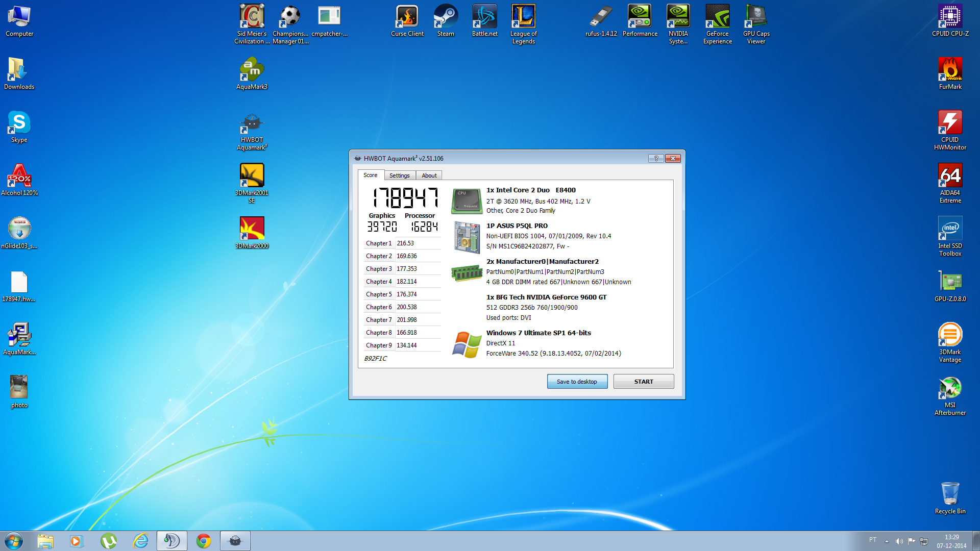Click the START benchmark button
980x551 pixels.
[x=644, y=382]
